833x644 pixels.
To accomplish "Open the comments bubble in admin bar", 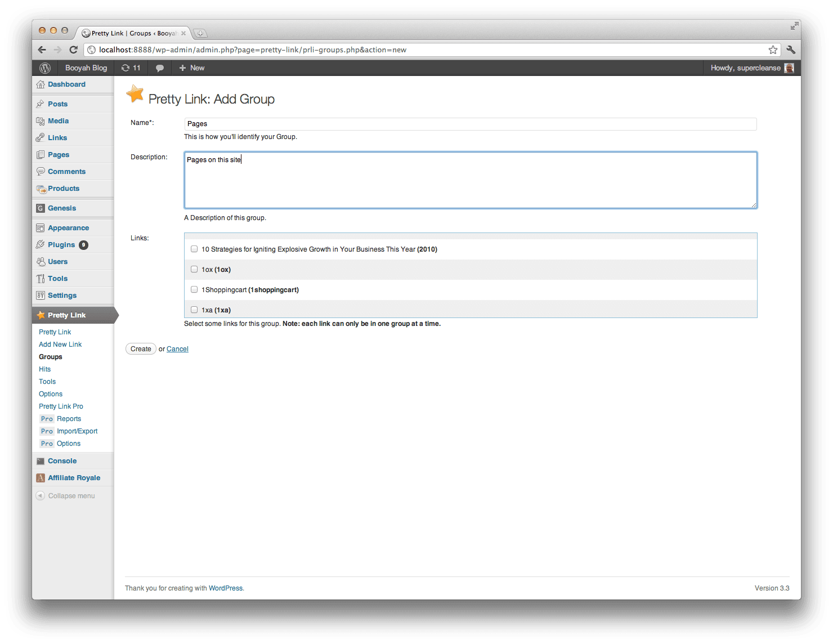I will (x=160, y=68).
